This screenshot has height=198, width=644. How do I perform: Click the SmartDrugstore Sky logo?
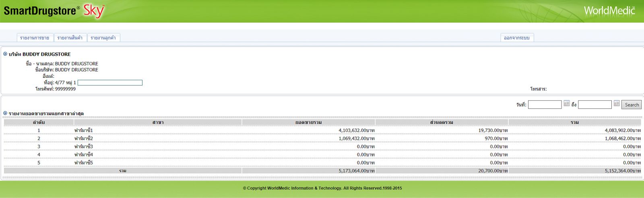click(54, 11)
